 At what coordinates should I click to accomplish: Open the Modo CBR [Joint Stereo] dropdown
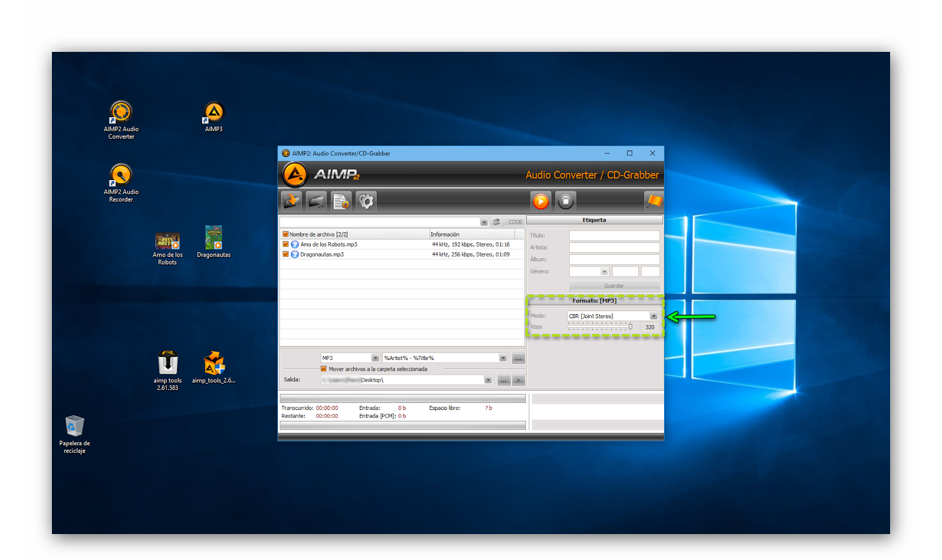[x=654, y=316]
